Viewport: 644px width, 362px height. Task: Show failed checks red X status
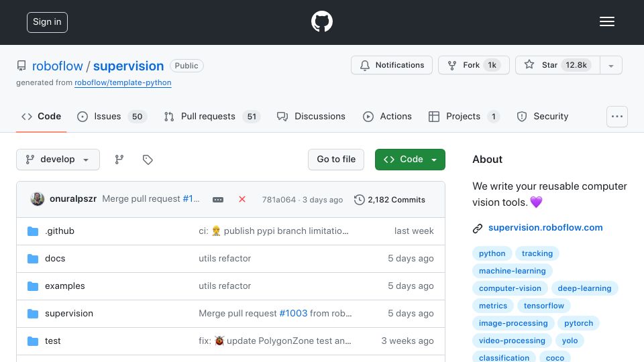pos(242,199)
